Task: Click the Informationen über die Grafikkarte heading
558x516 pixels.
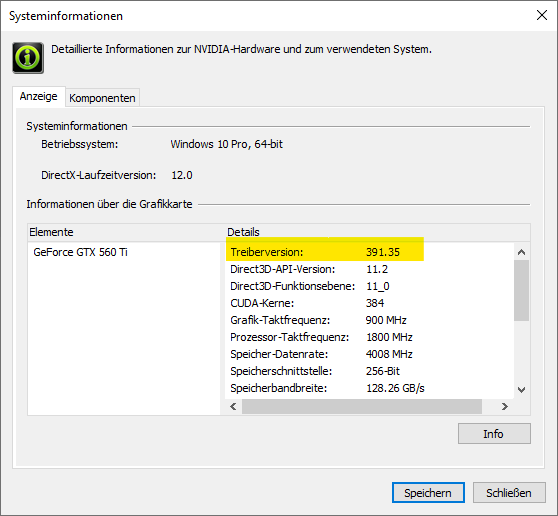Action: [109, 204]
